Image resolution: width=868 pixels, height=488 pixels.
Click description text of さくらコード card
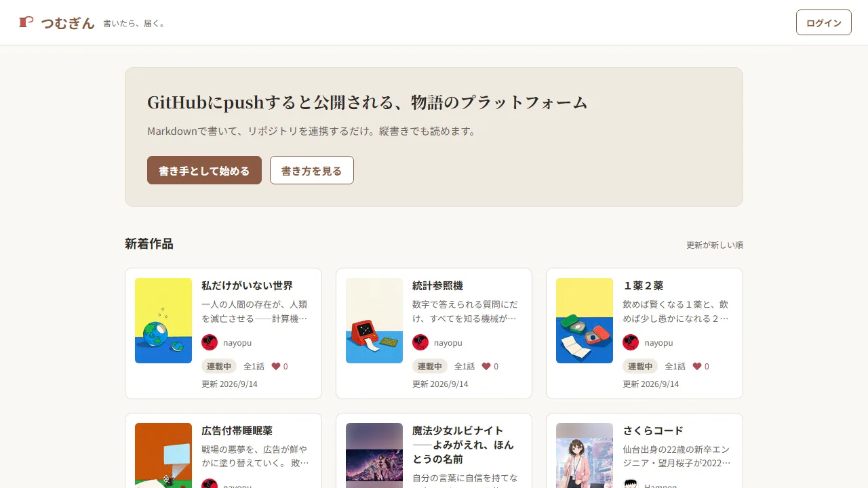coord(677,456)
